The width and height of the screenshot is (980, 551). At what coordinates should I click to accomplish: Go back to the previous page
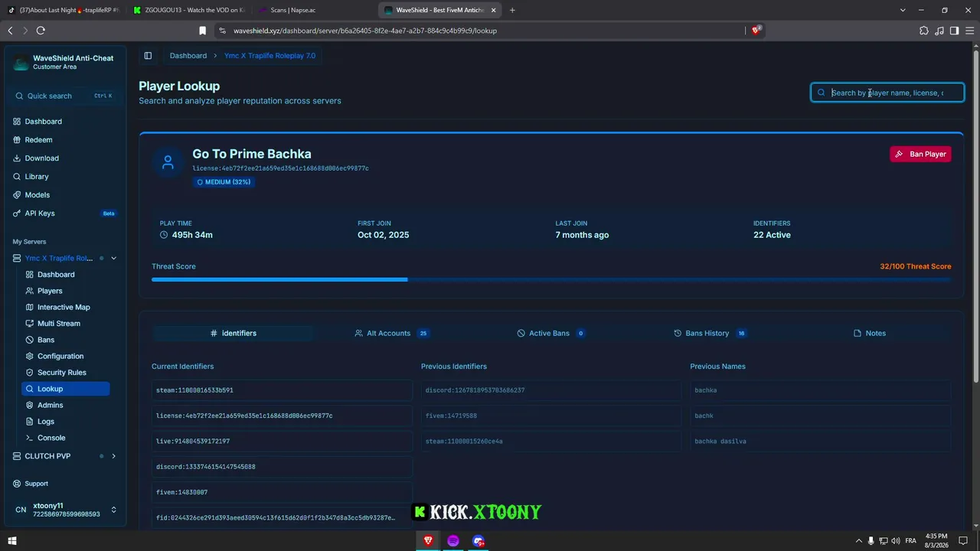[10, 31]
